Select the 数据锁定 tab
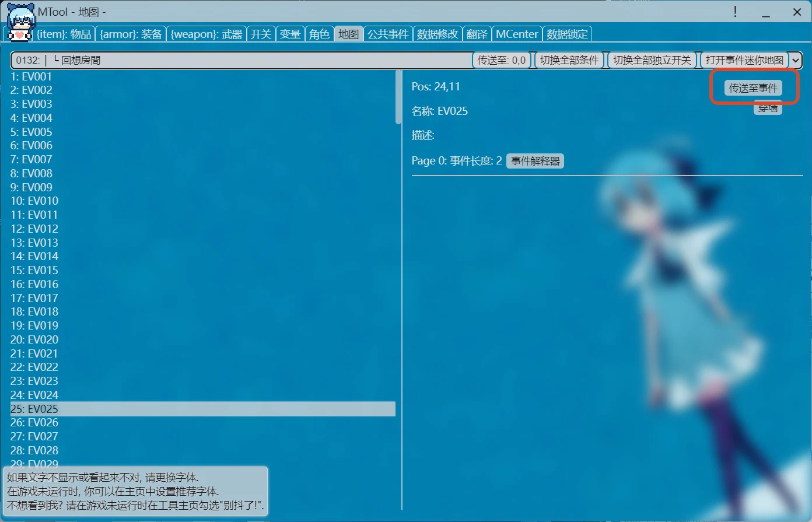The width and height of the screenshot is (812, 522). [567, 34]
